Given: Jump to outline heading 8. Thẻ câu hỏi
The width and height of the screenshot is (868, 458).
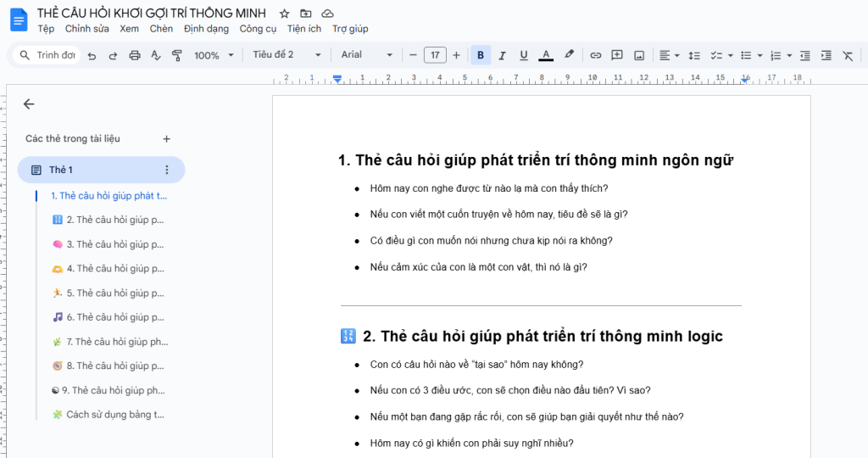Looking at the screenshot, I should 108,366.
